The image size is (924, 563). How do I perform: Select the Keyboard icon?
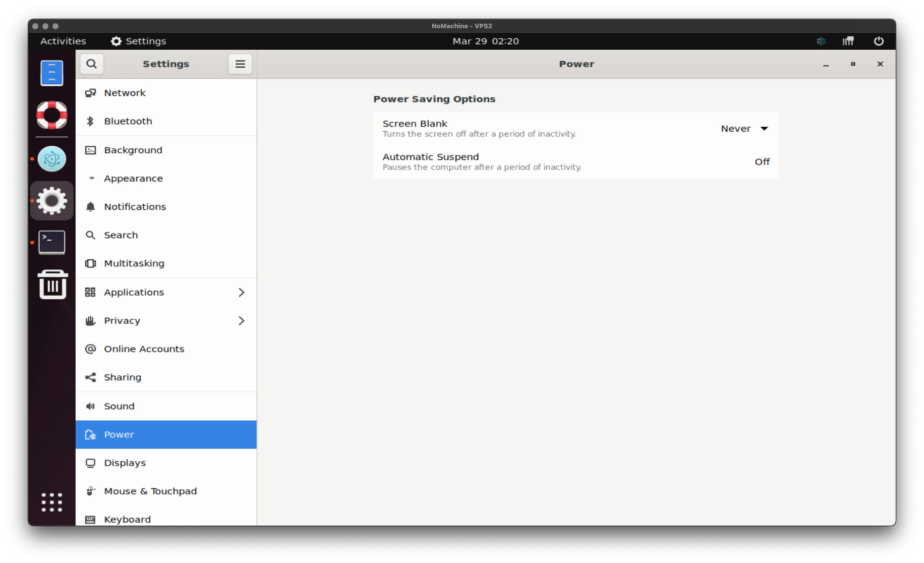coord(91,520)
